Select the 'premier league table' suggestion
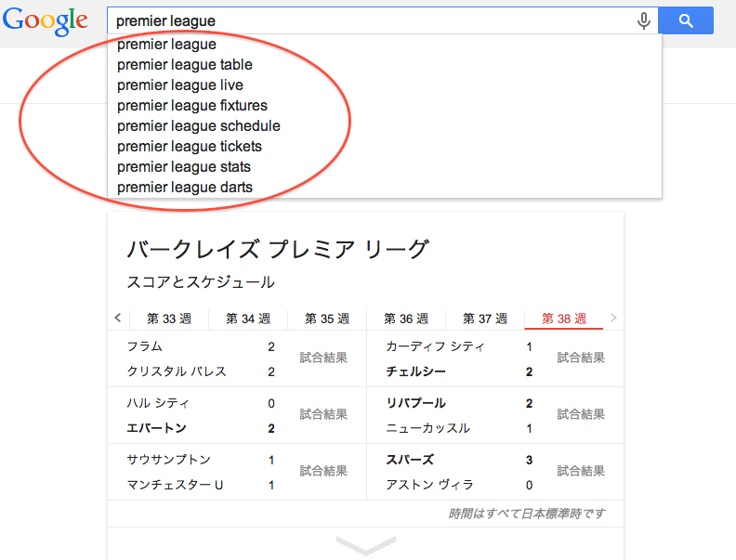This screenshot has height=560, width=736. pos(185,65)
